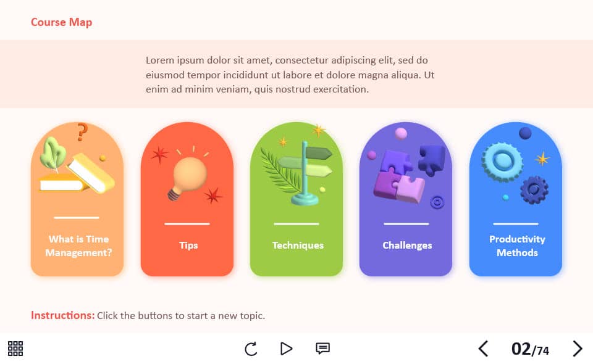
Task: Open the Productivity Methods card
Action: pos(515,199)
